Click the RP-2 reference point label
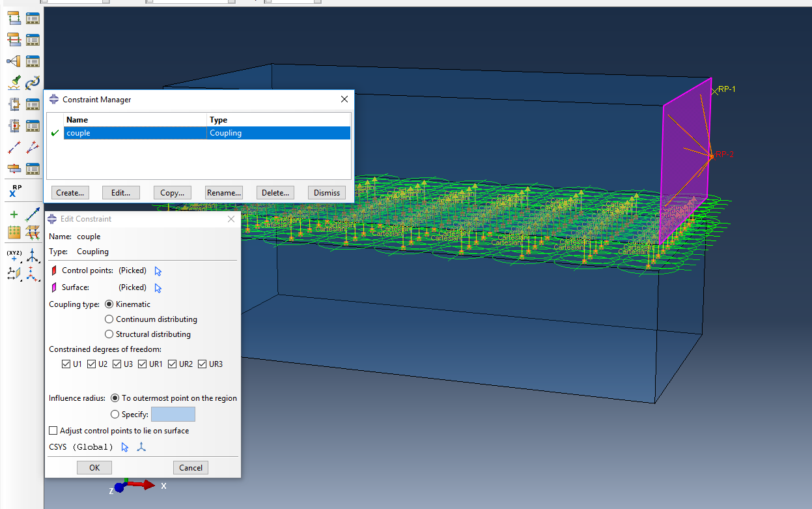This screenshot has width=812, height=509. [725, 154]
